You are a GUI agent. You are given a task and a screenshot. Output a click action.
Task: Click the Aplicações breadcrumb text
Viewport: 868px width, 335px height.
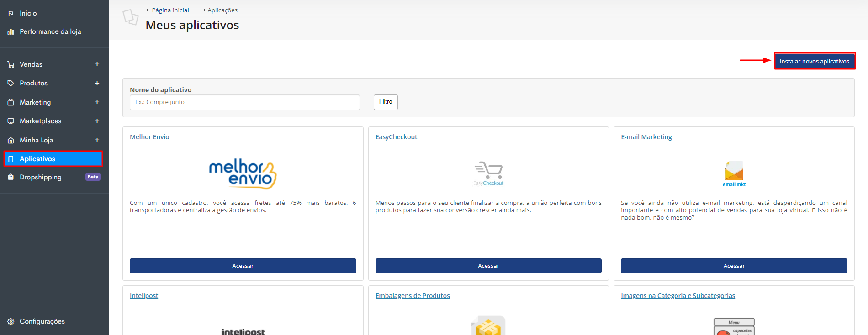coord(222,10)
